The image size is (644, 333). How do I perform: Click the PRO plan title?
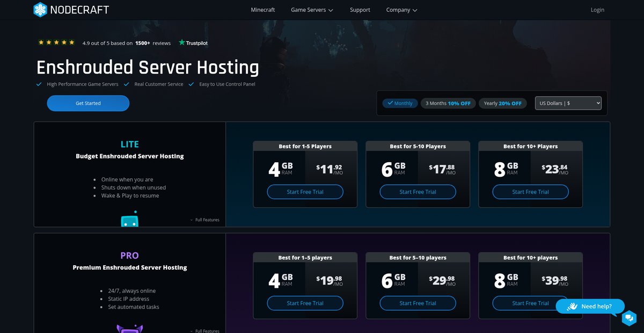[x=130, y=255]
